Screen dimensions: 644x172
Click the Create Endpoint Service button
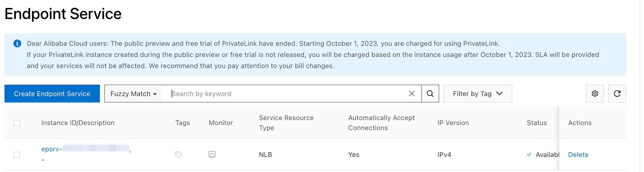[52, 94]
